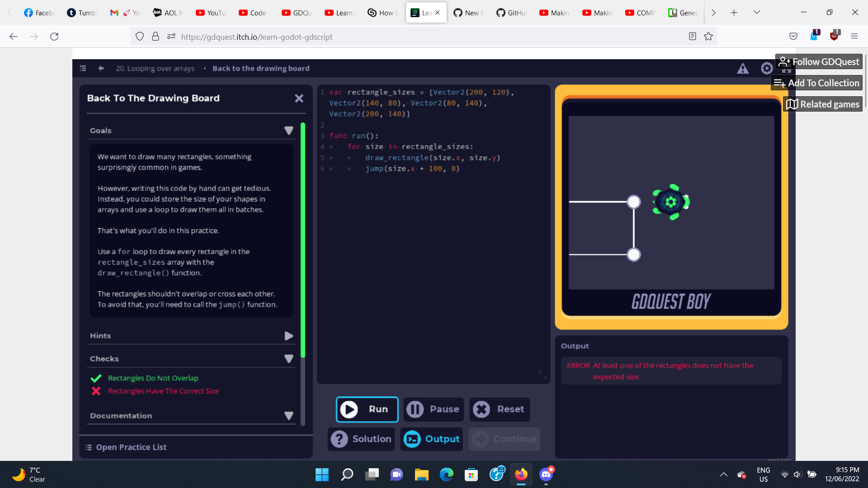868x488 pixels.
Task: Collapse the Goals section
Action: pos(288,131)
